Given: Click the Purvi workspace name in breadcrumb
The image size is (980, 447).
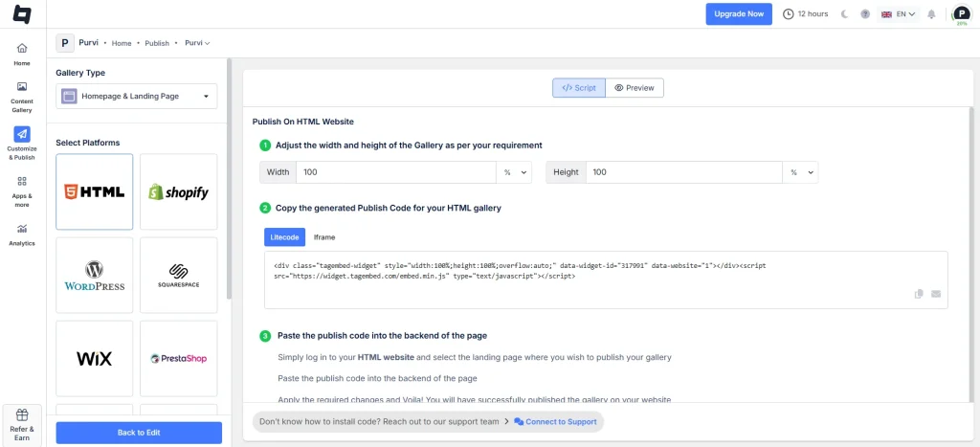Looking at the screenshot, I should click(x=89, y=43).
